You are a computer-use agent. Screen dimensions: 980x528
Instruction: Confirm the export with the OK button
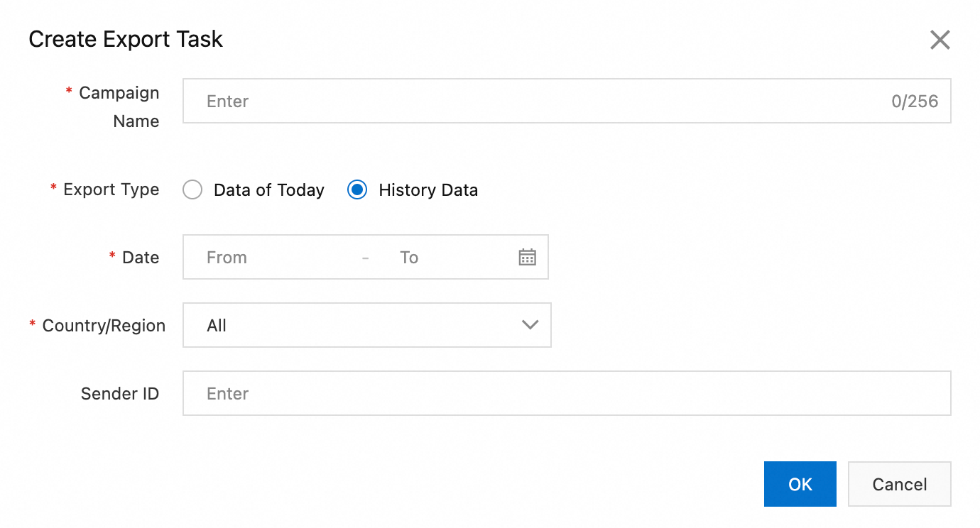[x=800, y=484]
